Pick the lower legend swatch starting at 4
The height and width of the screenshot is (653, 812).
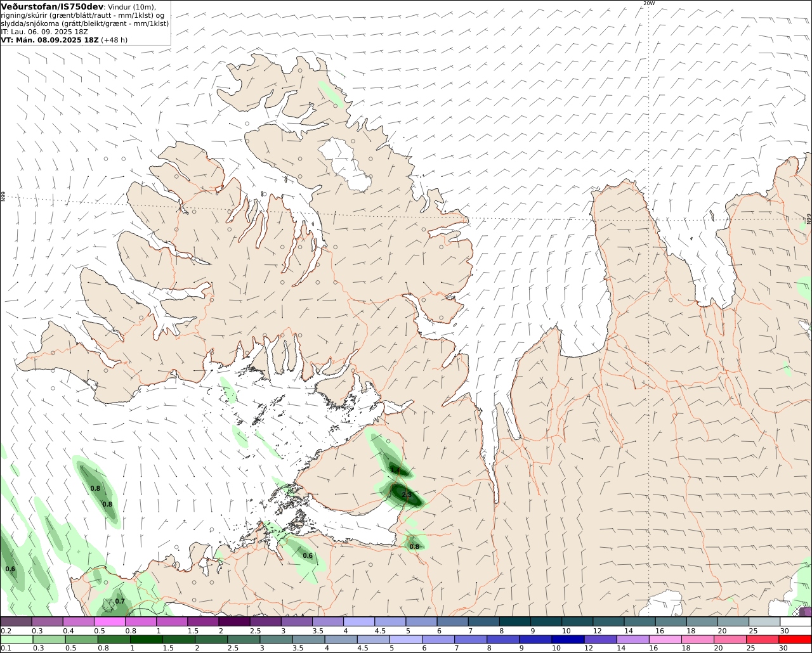tap(341, 639)
